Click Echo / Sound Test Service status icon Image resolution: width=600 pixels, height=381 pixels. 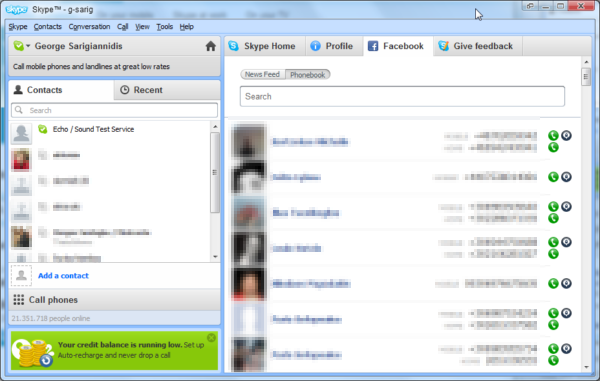(42, 129)
